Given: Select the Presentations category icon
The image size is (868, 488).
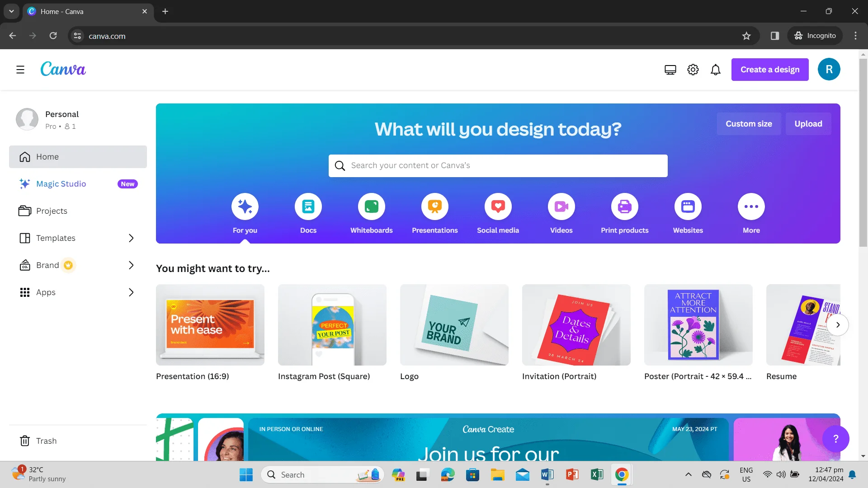Looking at the screenshot, I should (435, 206).
